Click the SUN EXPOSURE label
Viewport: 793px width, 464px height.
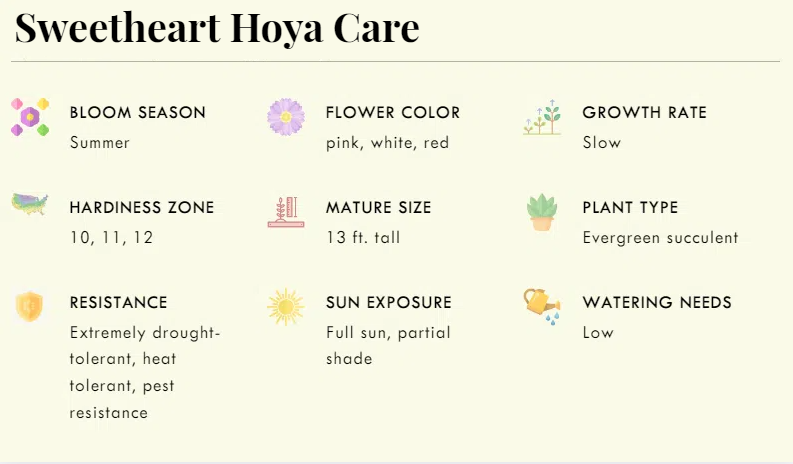click(x=389, y=303)
